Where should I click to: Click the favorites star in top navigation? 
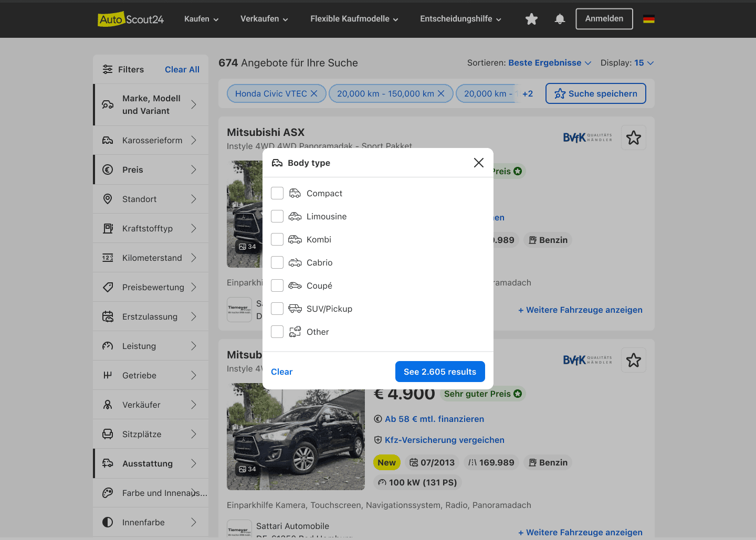point(531,18)
